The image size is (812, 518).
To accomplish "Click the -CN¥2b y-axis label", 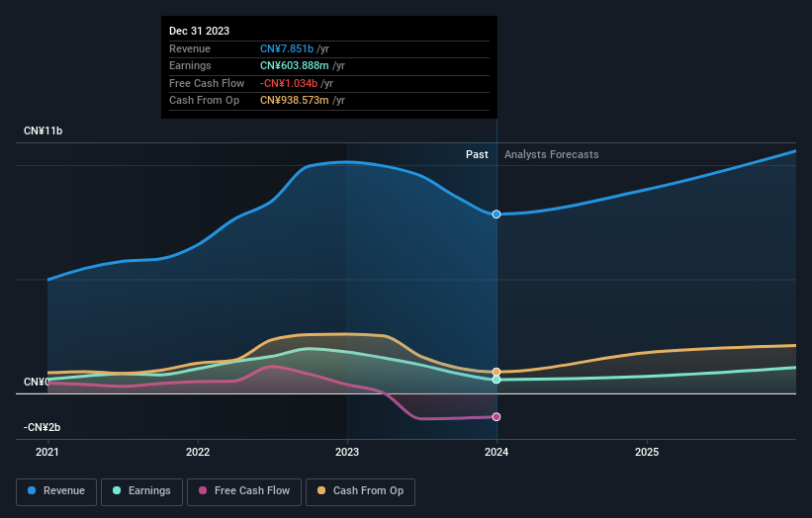I will point(42,427).
